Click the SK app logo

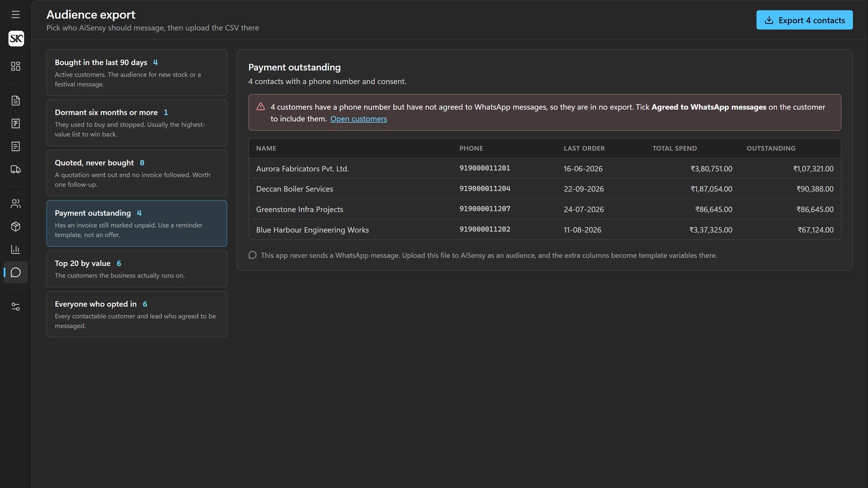tap(16, 38)
